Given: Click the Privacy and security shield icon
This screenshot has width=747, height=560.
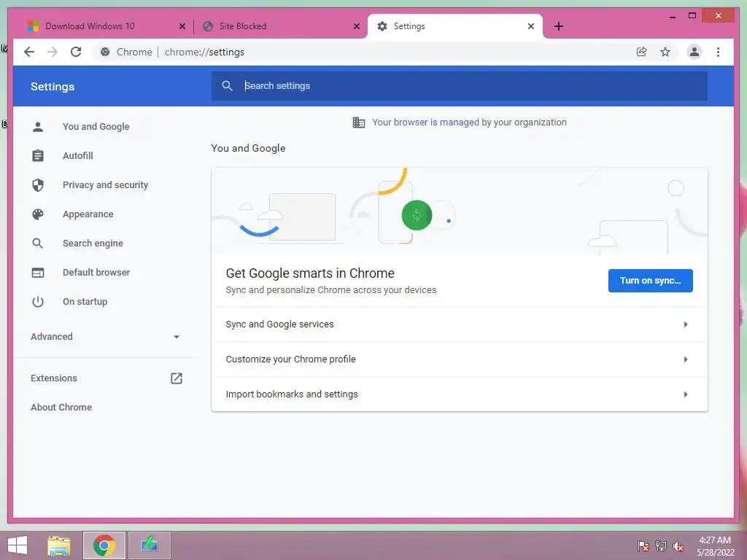Looking at the screenshot, I should 38,184.
